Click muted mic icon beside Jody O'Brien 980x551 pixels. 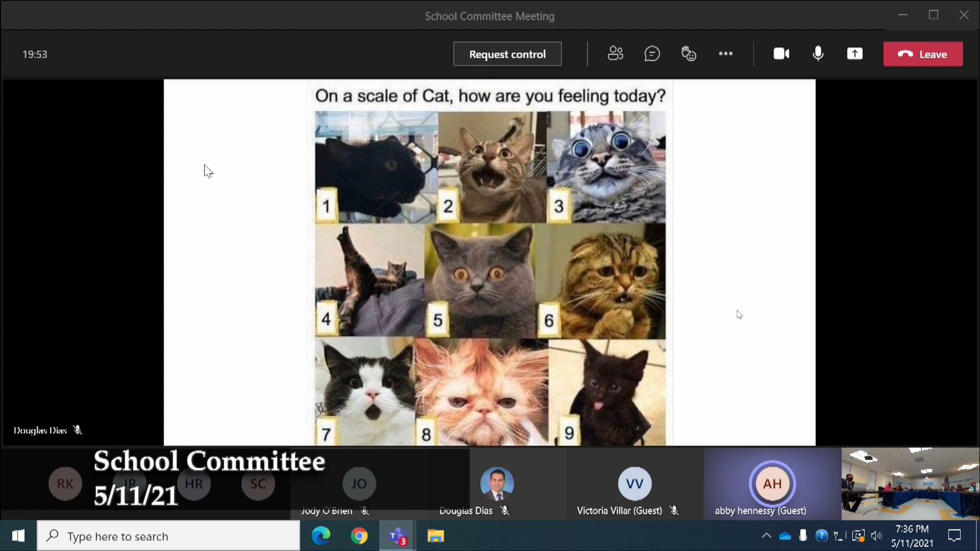pos(365,511)
